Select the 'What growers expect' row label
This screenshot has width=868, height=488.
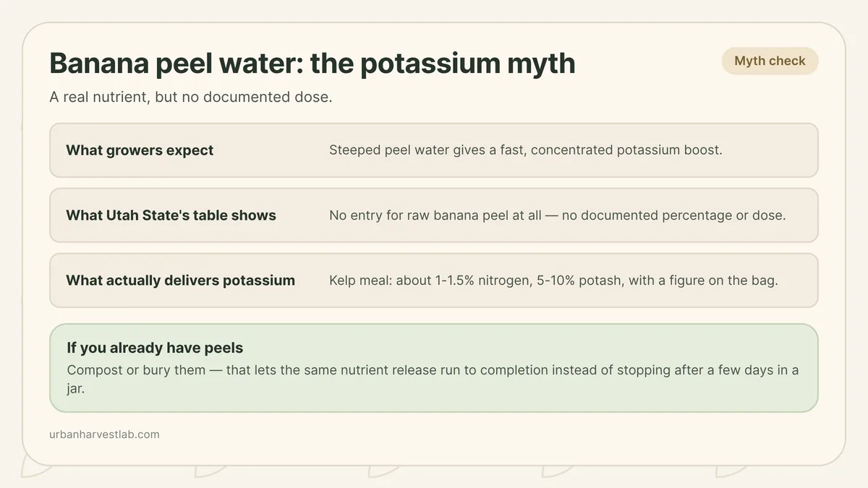click(140, 150)
